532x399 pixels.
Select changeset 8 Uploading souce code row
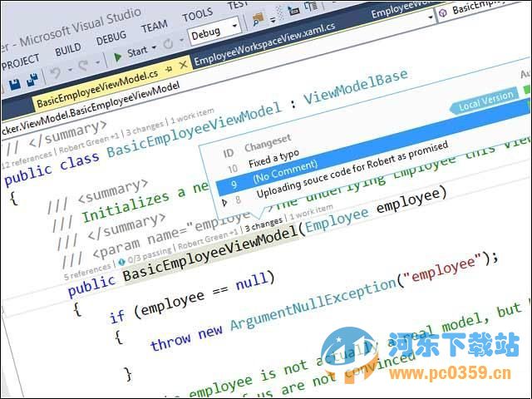point(342,172)
